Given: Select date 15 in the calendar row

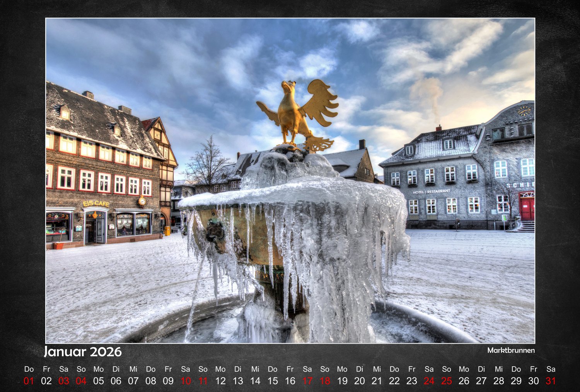Looking at the screenshot, I should [x=273, y=381].
